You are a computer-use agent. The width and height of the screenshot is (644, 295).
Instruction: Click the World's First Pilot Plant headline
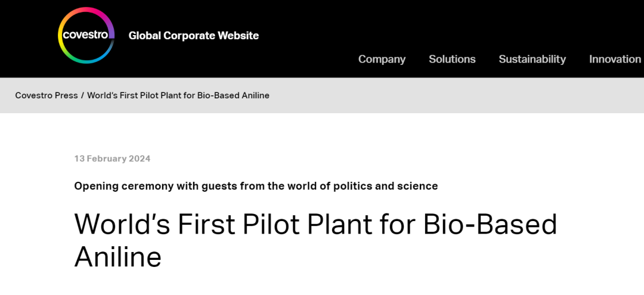click(315, 240)
